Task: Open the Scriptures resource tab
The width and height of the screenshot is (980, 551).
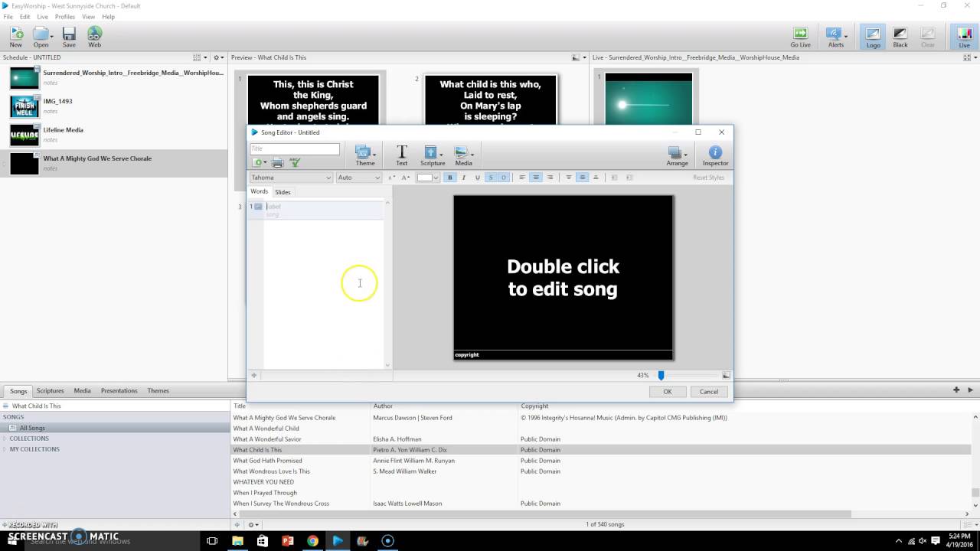Action: [x=51, y=390]
